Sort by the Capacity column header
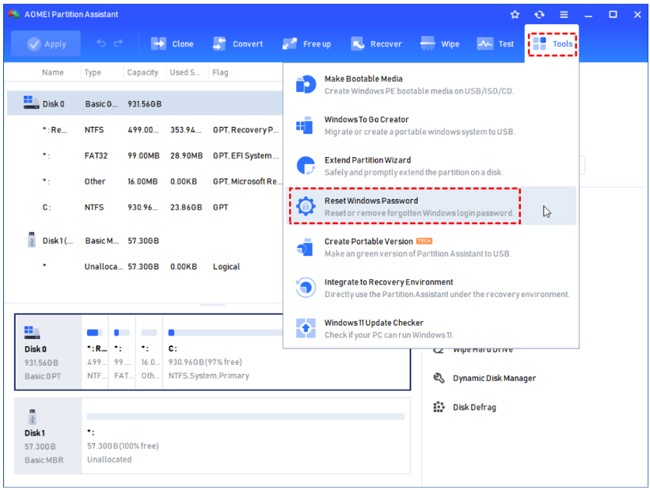This screenshot has height=490, width=650. pyautogui.click(x=143, y=72)
